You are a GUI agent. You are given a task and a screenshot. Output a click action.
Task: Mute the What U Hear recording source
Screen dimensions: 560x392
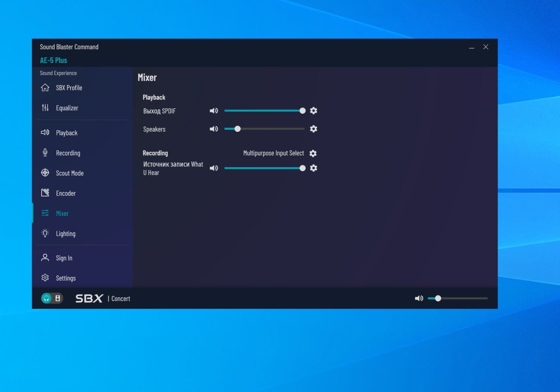pyautogui.click(x=214, y=168)
